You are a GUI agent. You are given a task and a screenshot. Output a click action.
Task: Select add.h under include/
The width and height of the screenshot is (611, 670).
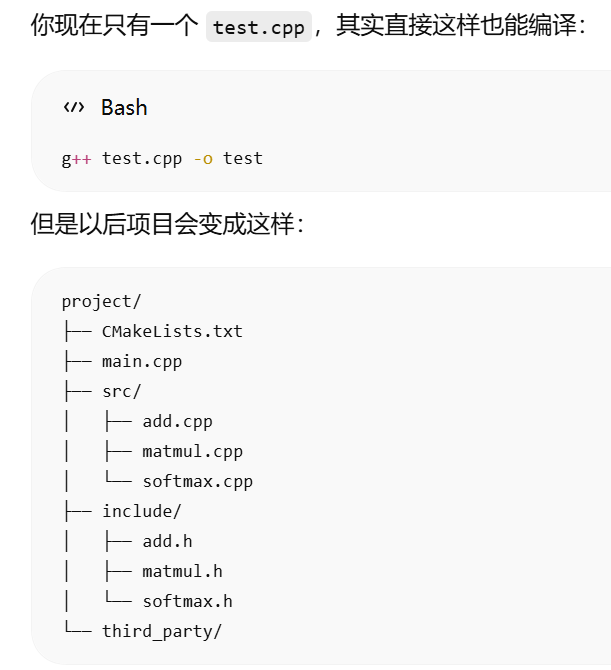point(167,542)
